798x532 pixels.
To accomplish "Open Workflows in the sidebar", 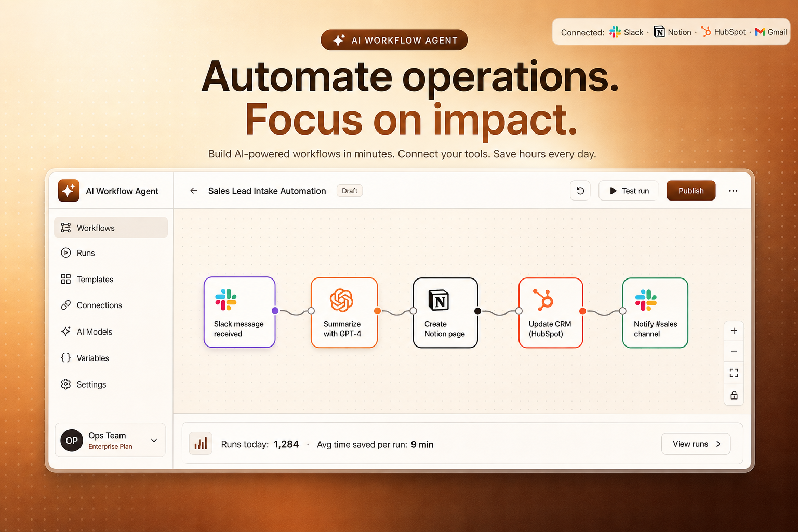I will click(111, 228).
